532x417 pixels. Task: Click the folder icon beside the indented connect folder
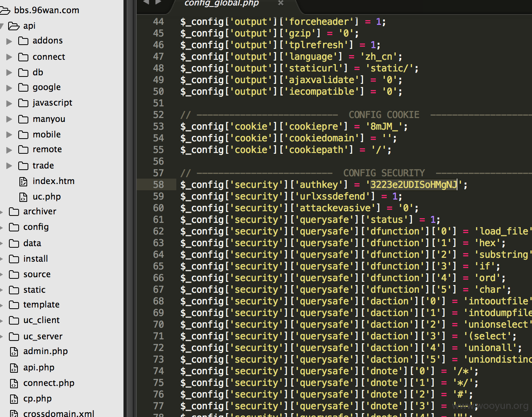pos(23,57)
